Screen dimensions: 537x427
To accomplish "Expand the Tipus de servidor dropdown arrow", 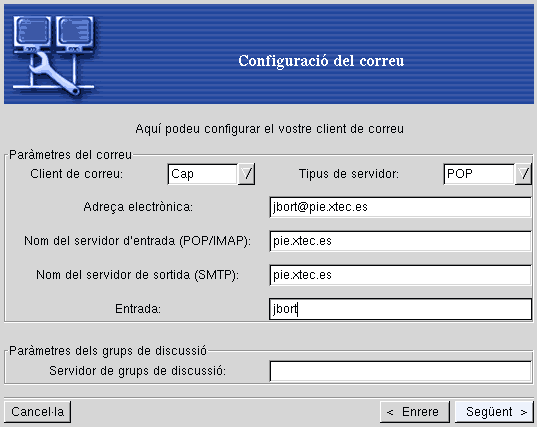I will pyautogui.click(x=523, y=174).
